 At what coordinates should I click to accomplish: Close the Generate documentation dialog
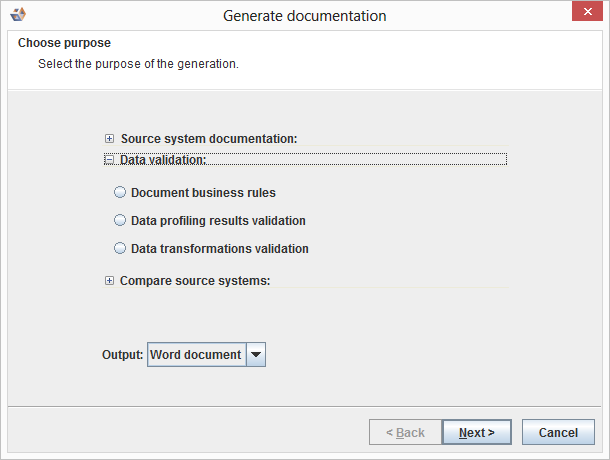pos(583,14)
